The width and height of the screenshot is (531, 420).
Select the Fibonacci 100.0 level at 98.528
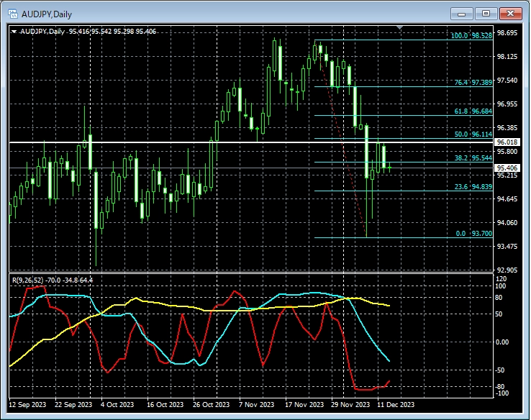(x=472, y=35)
